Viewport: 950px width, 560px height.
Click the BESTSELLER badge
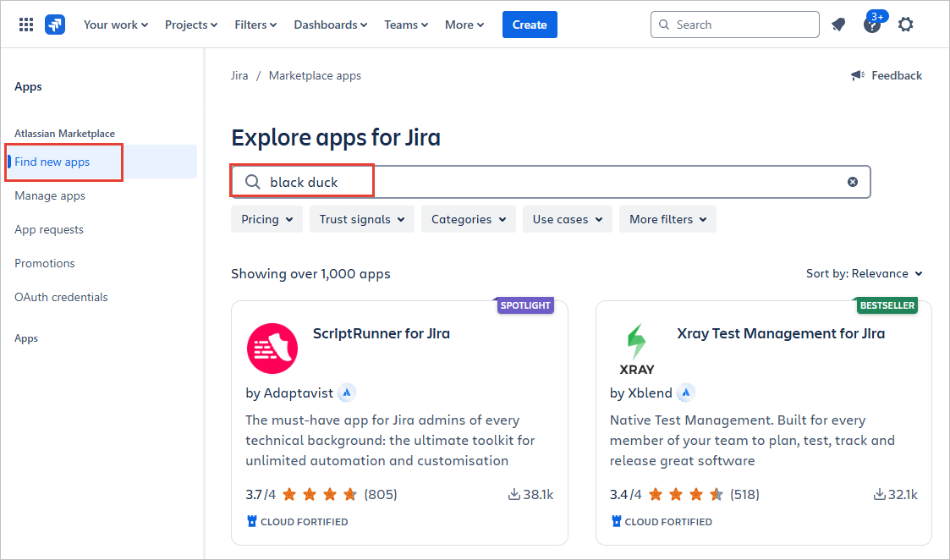click(x=887, y=305)
